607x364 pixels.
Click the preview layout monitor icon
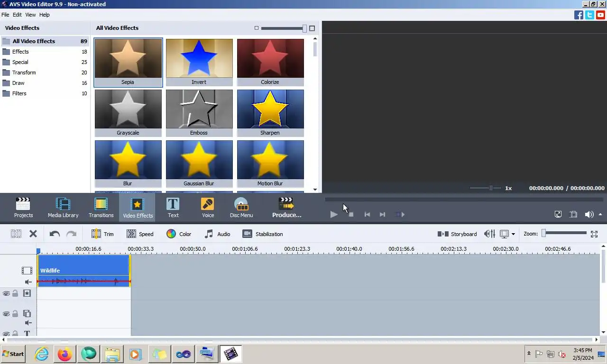pos(504,234)
